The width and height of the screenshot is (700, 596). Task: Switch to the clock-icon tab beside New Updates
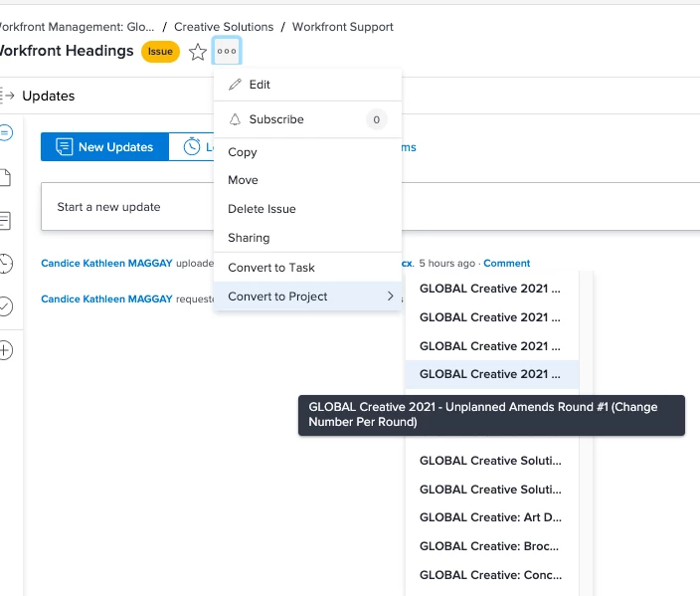tap(192, 147)
